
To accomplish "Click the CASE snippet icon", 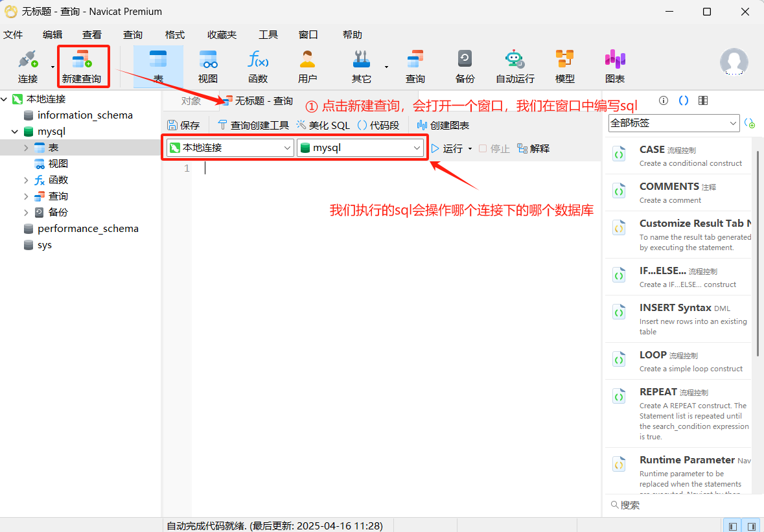I will [619, 154].
